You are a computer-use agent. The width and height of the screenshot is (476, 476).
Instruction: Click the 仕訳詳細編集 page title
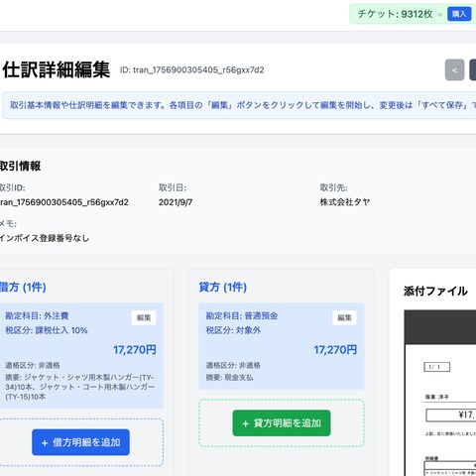point(57,69)
